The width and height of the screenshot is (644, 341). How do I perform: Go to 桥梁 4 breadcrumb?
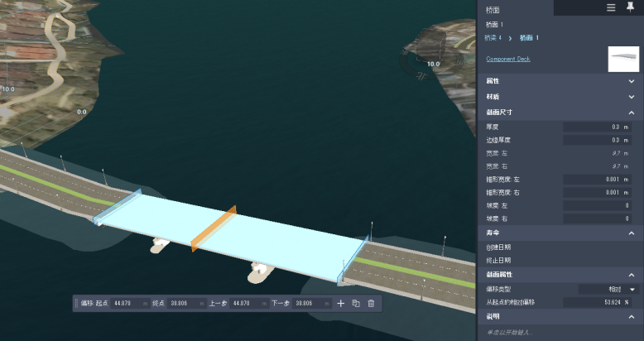pyautogui.click(x=493, y=38)
